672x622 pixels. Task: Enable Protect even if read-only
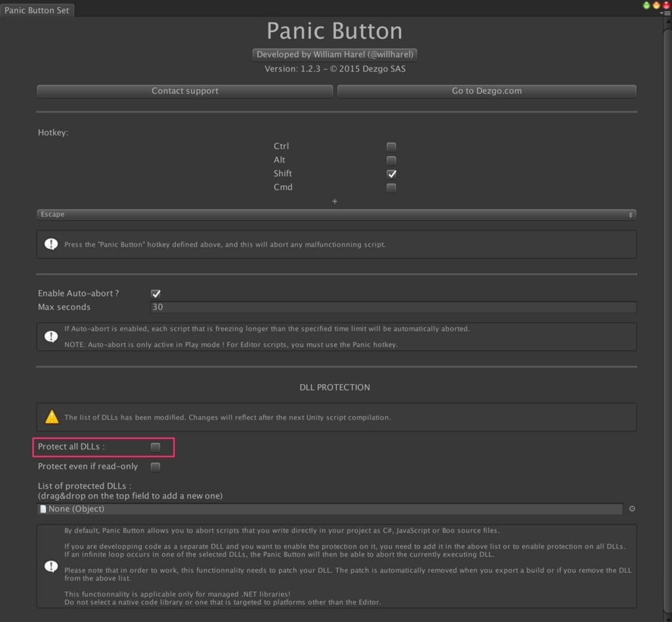(x=156, y=466)
